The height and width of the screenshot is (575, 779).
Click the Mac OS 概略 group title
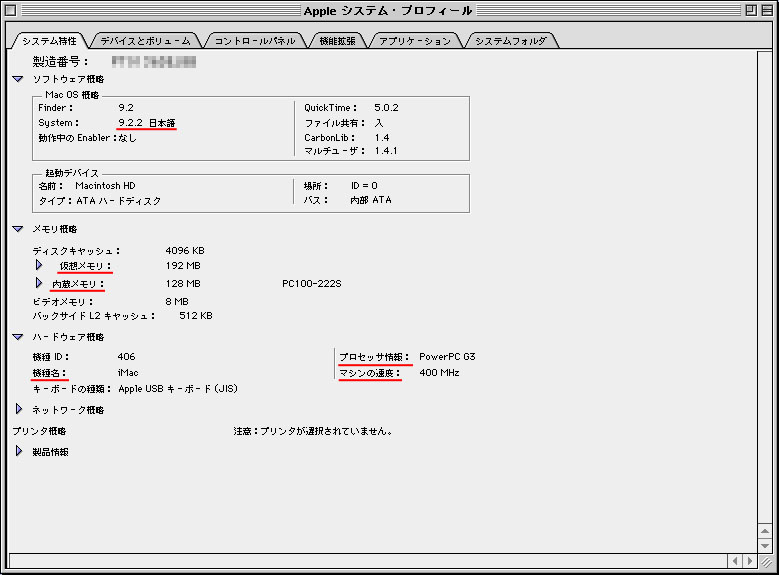point(72,95)
